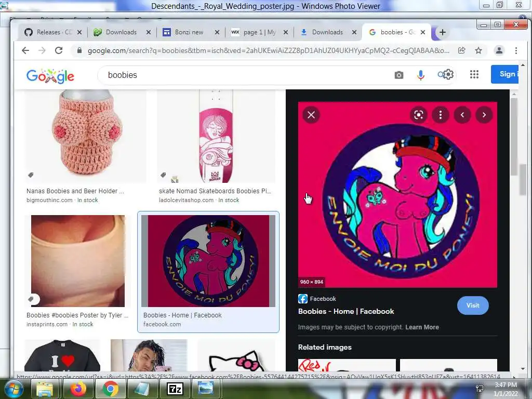Open the Learn More copyright link
Image resolution: width=532 pixels, height=399 pixels.
click(422, 327)
